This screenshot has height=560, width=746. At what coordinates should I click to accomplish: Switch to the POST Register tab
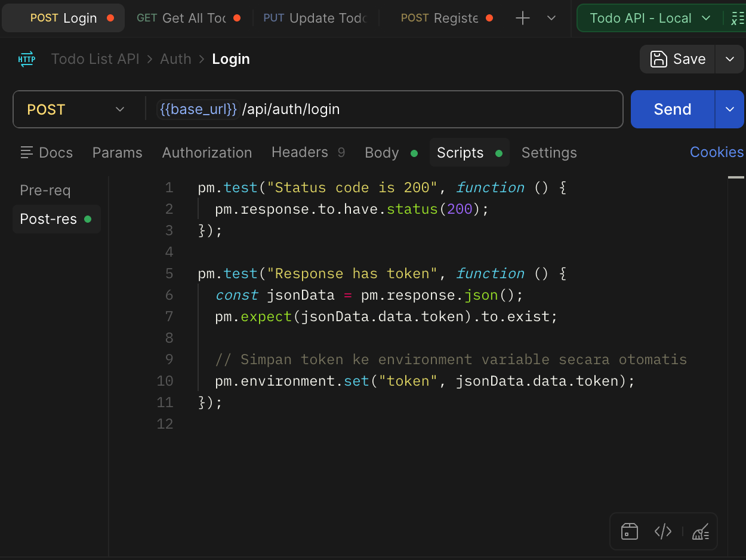pyautogui.click(x=446, y=18)
